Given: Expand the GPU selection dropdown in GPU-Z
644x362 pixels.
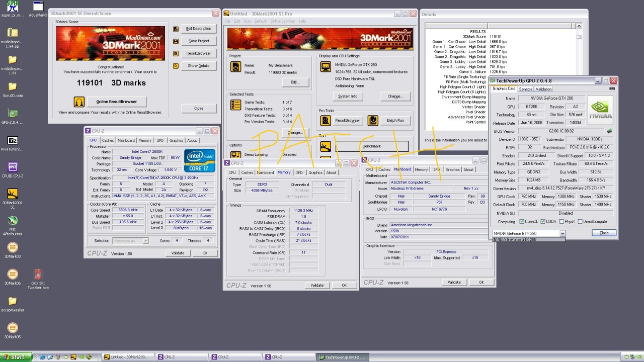Looking at the screenshot, I should click(562, 233).
